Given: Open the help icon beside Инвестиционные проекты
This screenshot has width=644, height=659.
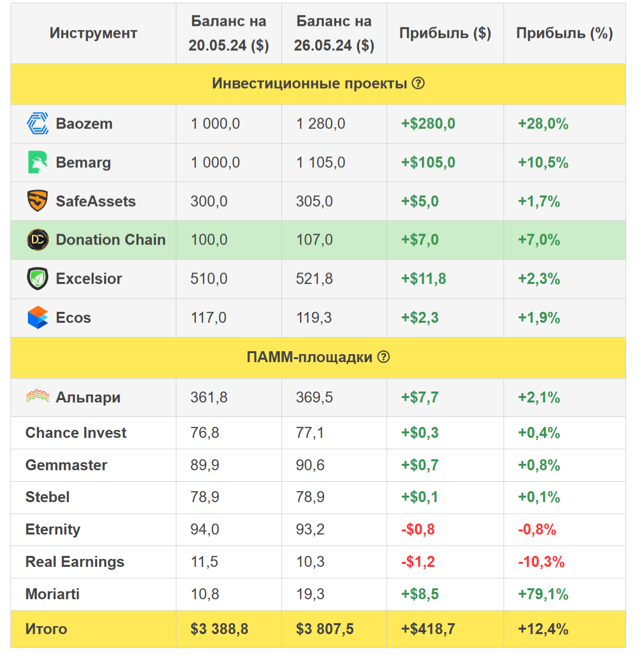Looking at the screenshot, I should click(418, 83).
